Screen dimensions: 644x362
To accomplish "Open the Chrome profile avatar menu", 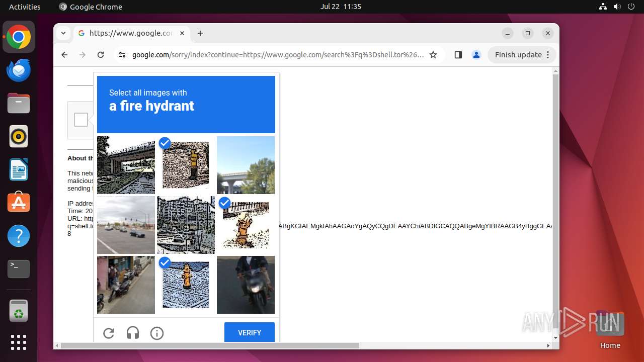I will (x=476, y=55).
